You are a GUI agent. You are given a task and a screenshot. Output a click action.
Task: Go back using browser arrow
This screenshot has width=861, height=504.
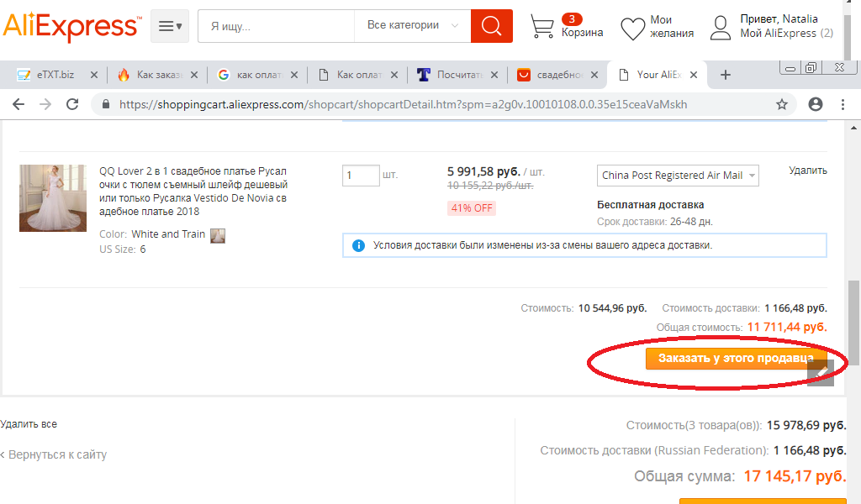pos(18,105)
